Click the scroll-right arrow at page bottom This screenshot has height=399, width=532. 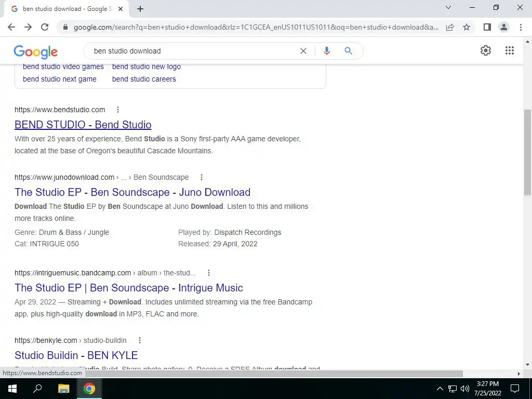[519, 374]
